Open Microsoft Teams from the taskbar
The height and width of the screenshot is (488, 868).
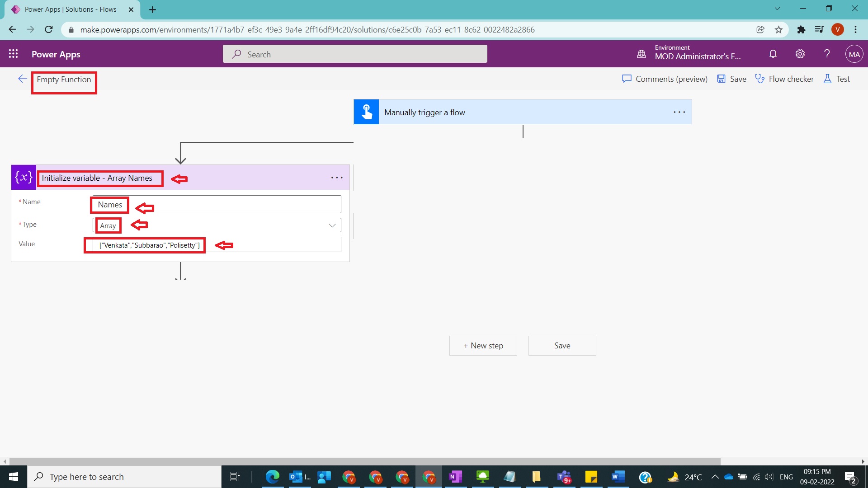564,477
